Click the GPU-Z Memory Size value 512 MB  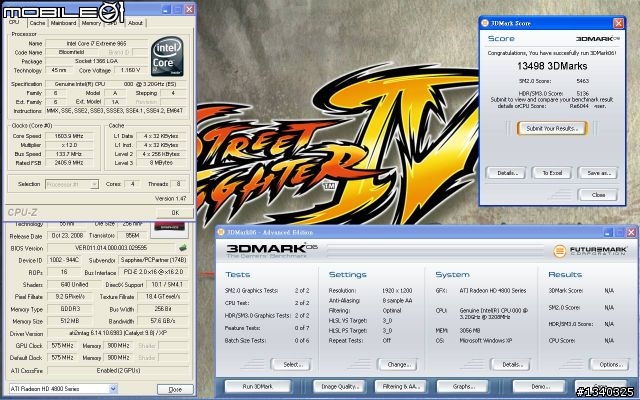coord(70,321)
